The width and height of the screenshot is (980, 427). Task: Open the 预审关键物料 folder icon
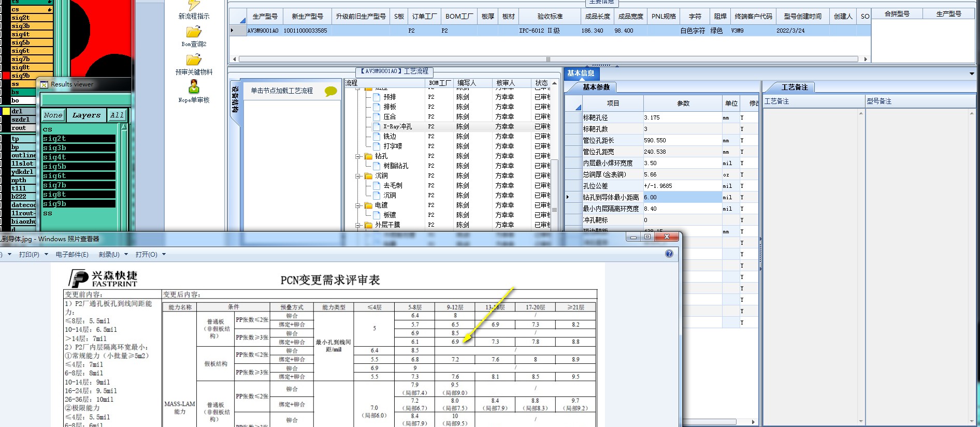point(194,60)
